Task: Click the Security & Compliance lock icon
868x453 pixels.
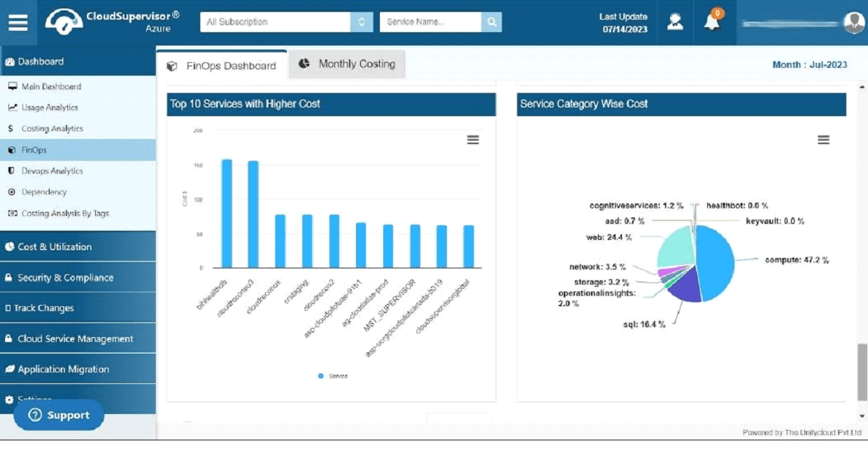Action: click(x=9, y=278)
